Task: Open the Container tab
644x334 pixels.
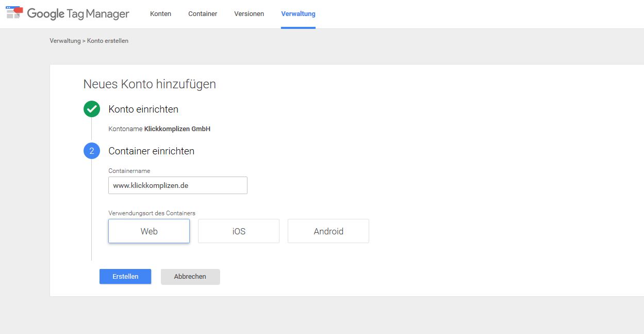Action: pos(203,14)
